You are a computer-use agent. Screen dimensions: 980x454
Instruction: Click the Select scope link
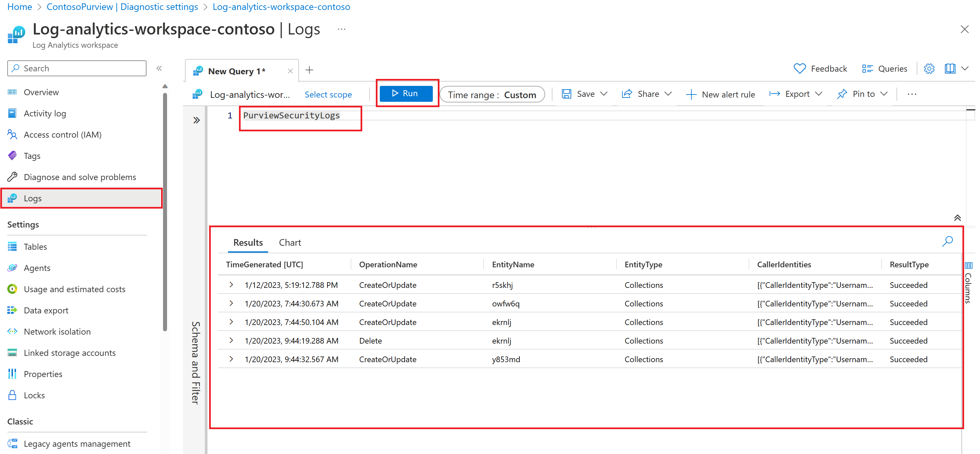pyautogui.click(x=328, y=95)
